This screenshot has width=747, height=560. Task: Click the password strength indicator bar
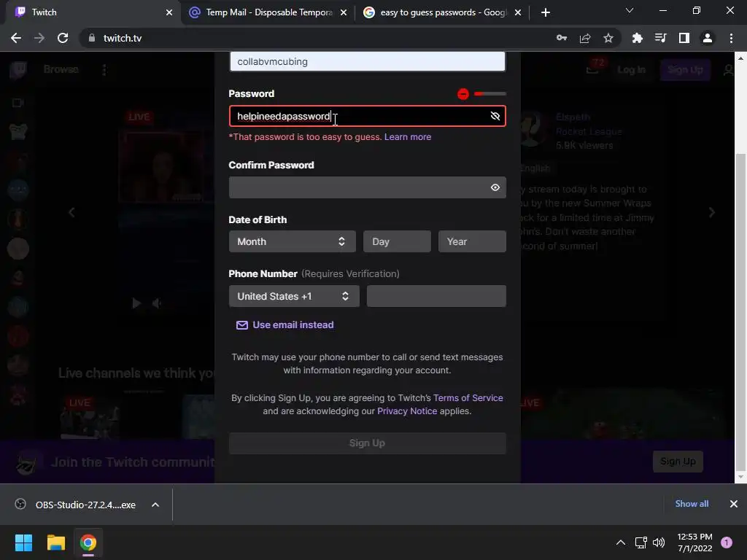489,94
